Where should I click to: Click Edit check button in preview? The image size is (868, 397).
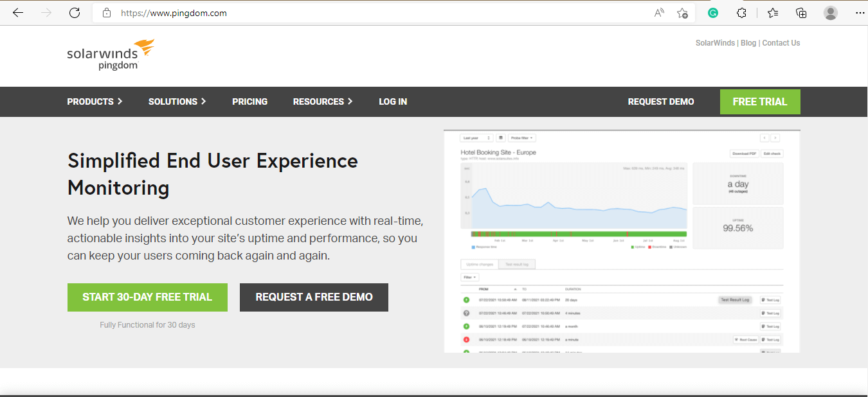(772, 154)
